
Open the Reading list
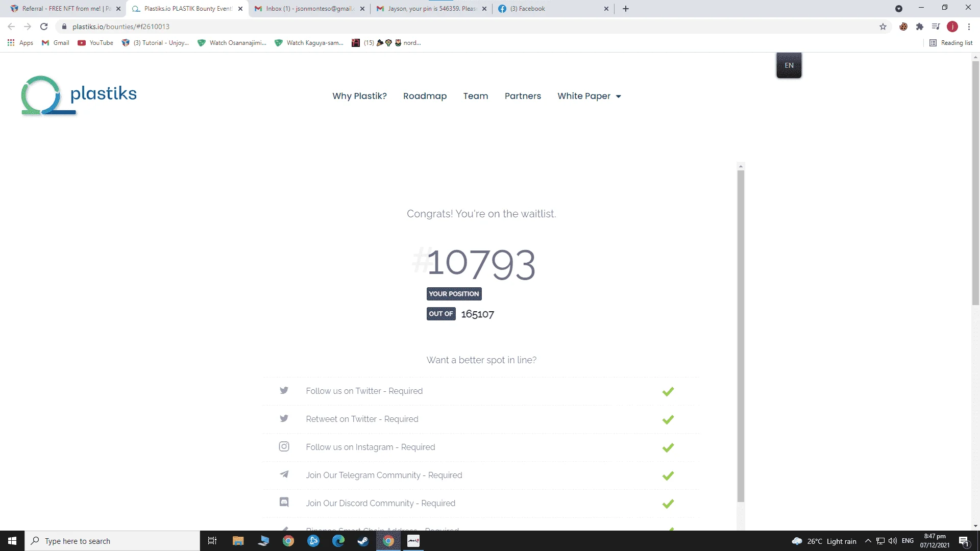click(951, 43)
